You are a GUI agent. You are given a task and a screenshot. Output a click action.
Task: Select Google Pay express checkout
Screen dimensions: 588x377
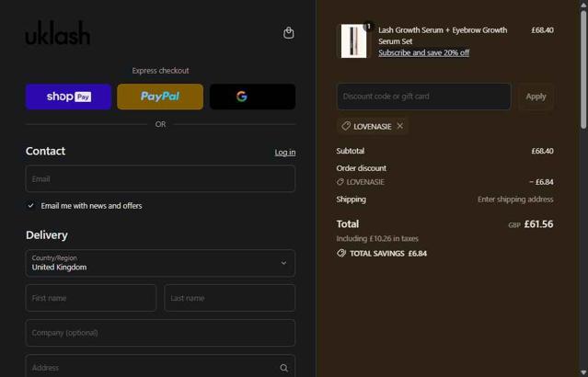252,97
